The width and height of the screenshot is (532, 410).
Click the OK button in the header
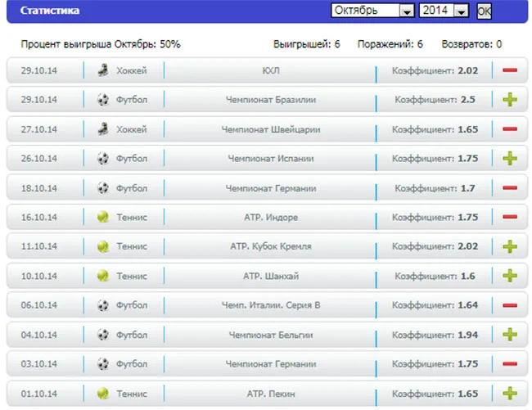coord(484,11)
